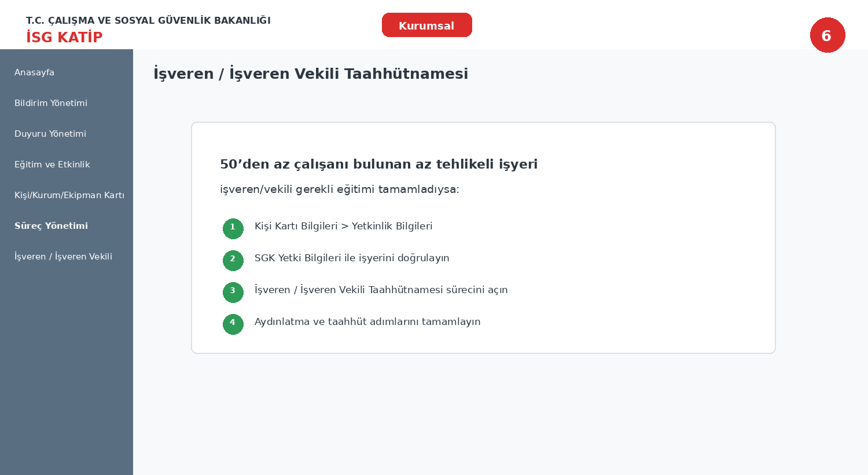Click the İSG KATİP logo text

click(64, 38)
